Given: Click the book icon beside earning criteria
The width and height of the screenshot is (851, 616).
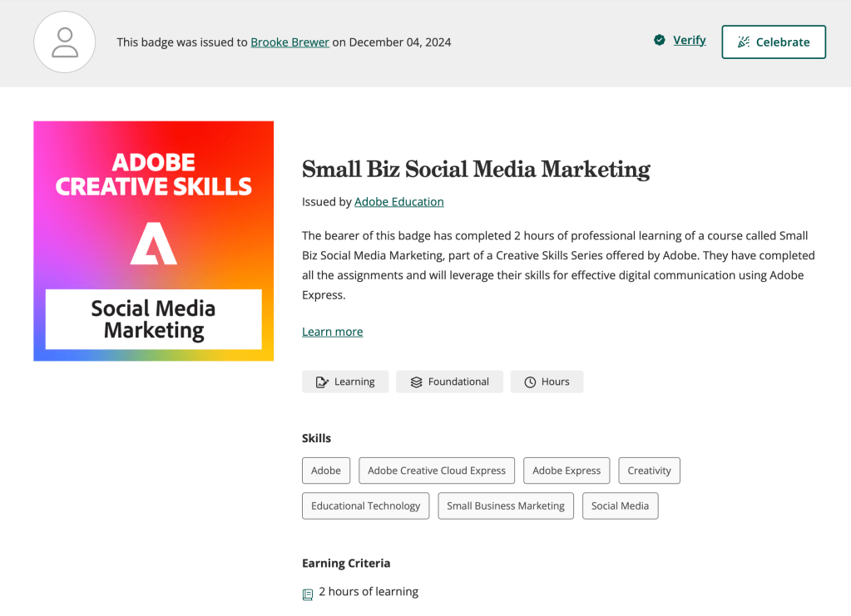Looking at the screenshot, I should point(308,594).
